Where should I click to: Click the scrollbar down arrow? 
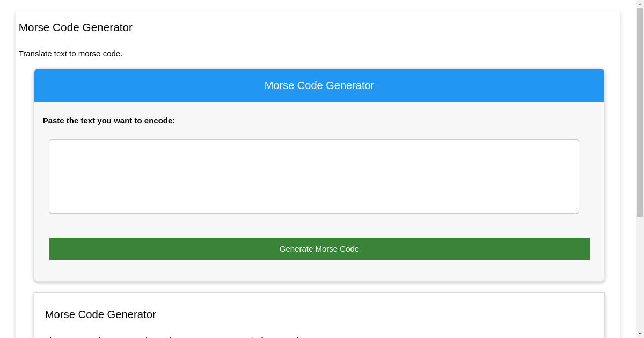click(639, 333)
